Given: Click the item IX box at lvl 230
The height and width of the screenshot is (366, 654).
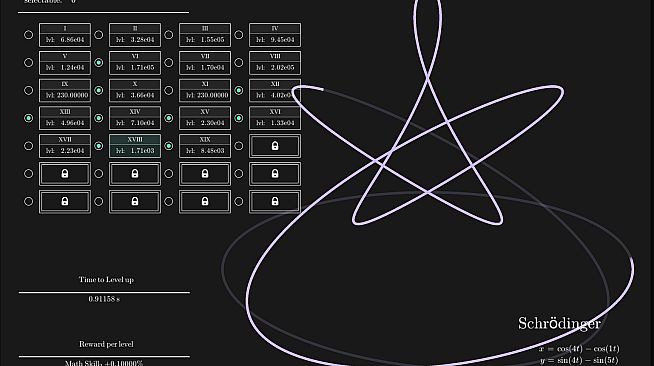Looking at the screenshot, I should point(65,90).
